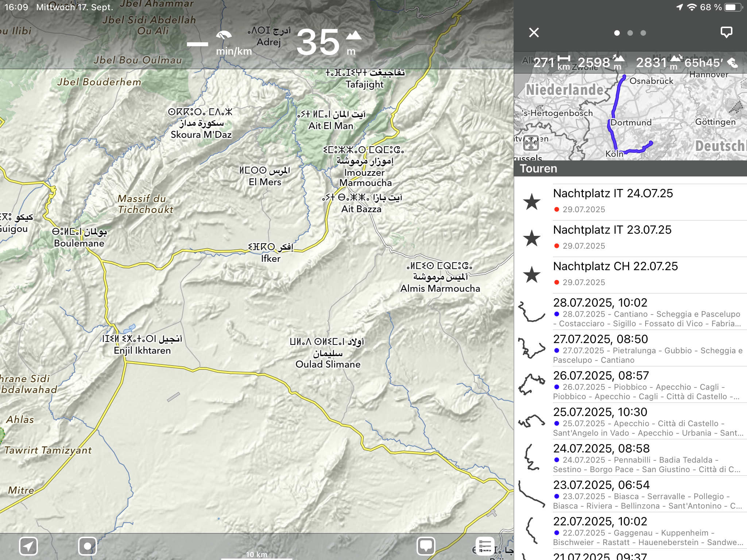Image resolution: width=747 pixels, height=560 pixels.
Task: Toggle star on Nachtplatz IT 23.07.25
Action: (532, 238)
